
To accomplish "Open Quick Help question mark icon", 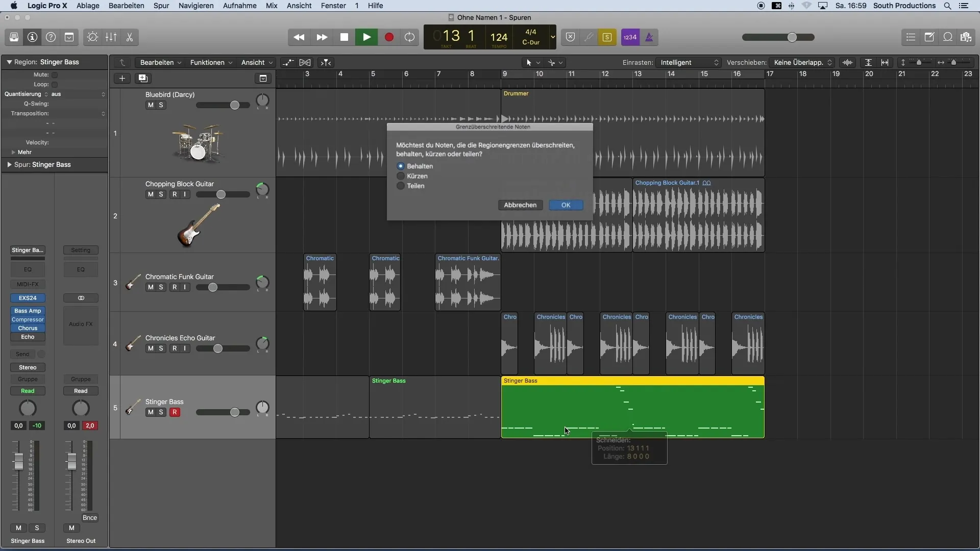I will point(51,37).
